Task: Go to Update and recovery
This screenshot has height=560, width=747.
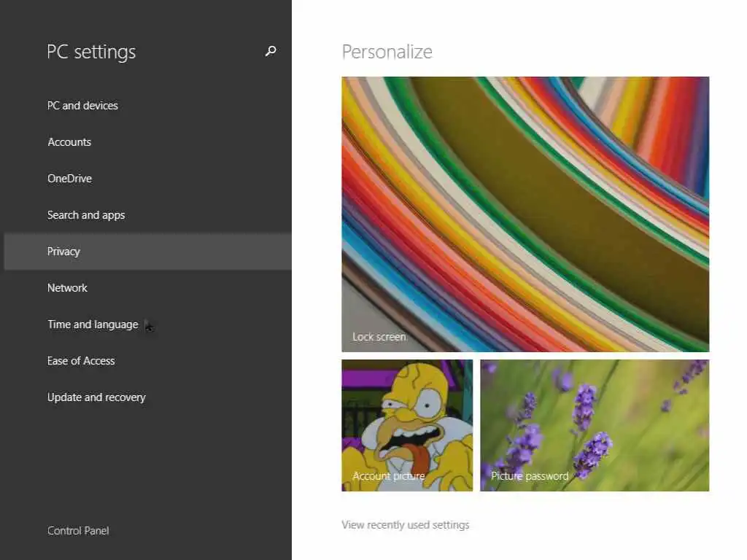Action: pyautogui.click(x=96, y=397)
